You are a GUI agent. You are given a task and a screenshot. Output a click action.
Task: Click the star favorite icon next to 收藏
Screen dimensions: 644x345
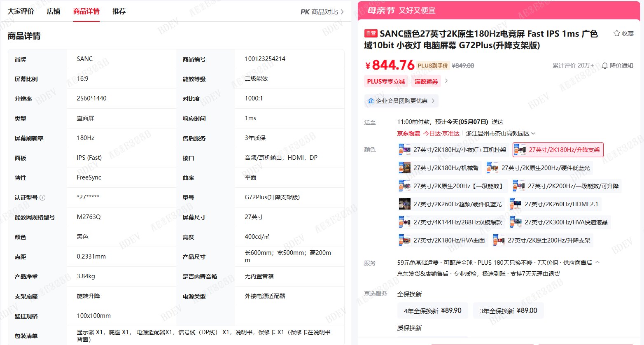coord(616,33)
